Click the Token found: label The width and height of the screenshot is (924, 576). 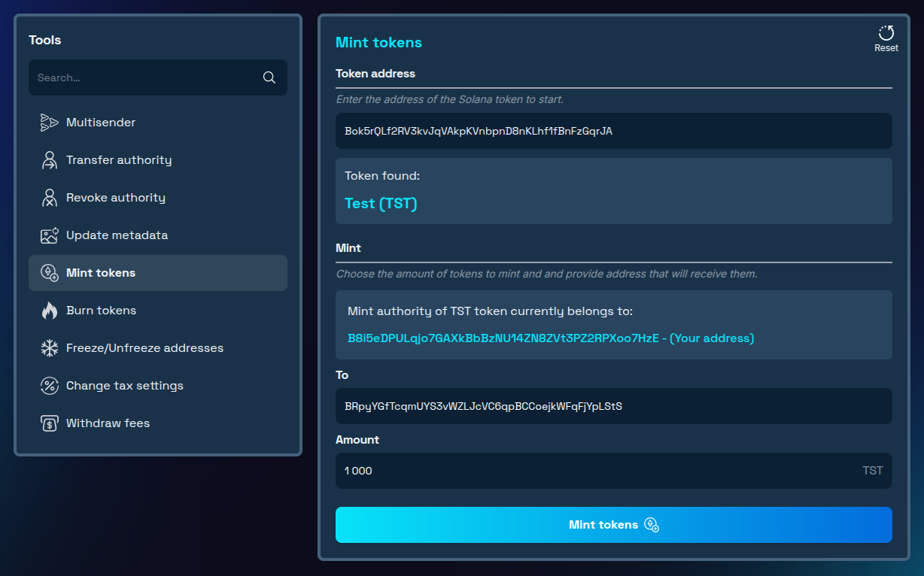tap(382, 176)
